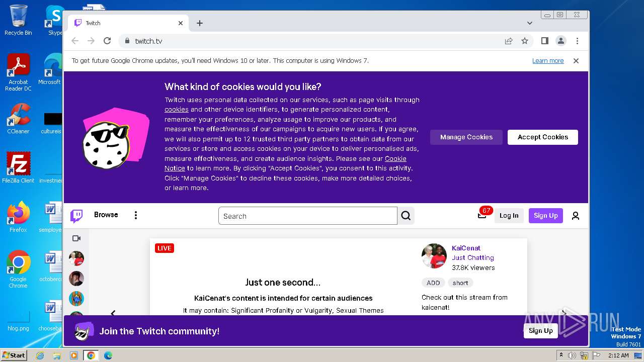Click the short tag
Image resolution: width=644 pixels, height=362 pixels.
point(460,283)
